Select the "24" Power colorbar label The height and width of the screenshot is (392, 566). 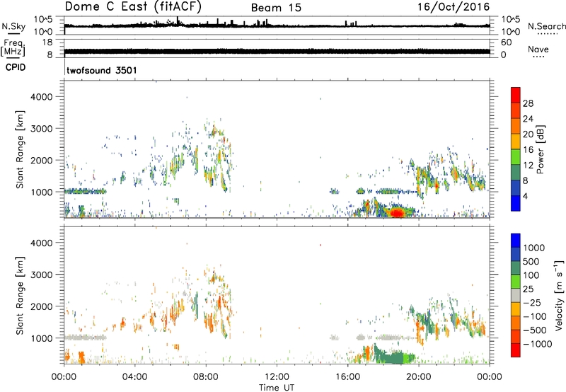coord(528,119)
